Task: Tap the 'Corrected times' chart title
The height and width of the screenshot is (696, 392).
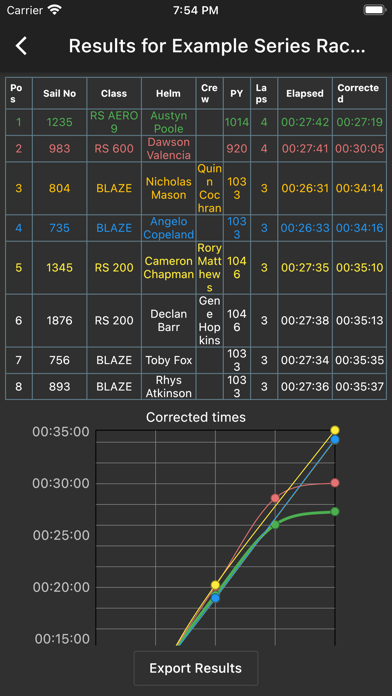Action: point(196,417)
